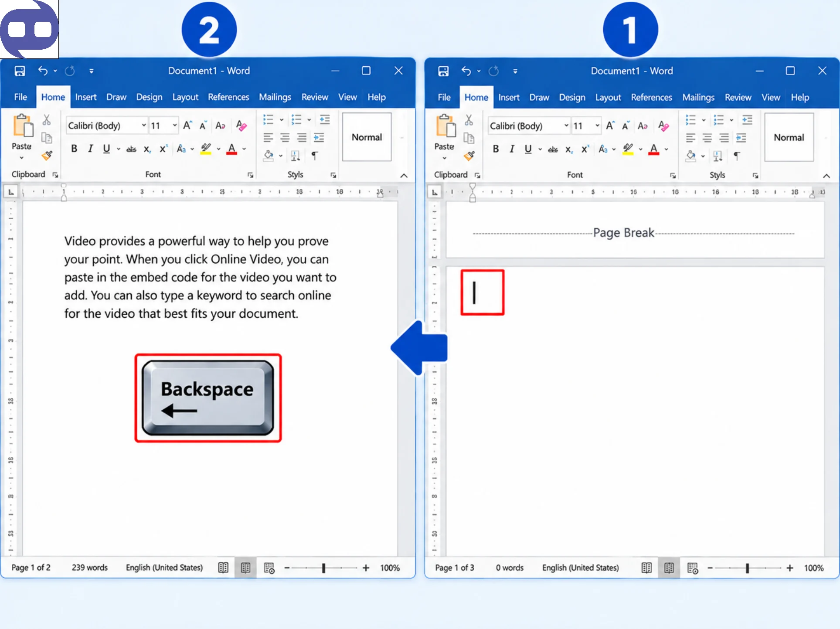Image resolution: width=840 pixels, height=629 pixels.
Task: Toggle Superscript in the right Word window
Action: click(x=585, y=149)
